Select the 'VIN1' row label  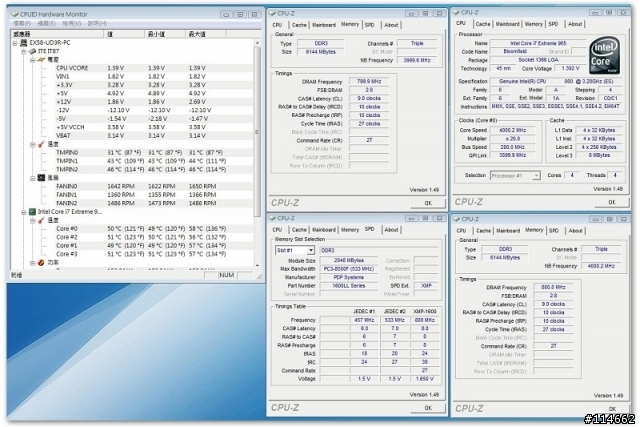coord(62,76)
